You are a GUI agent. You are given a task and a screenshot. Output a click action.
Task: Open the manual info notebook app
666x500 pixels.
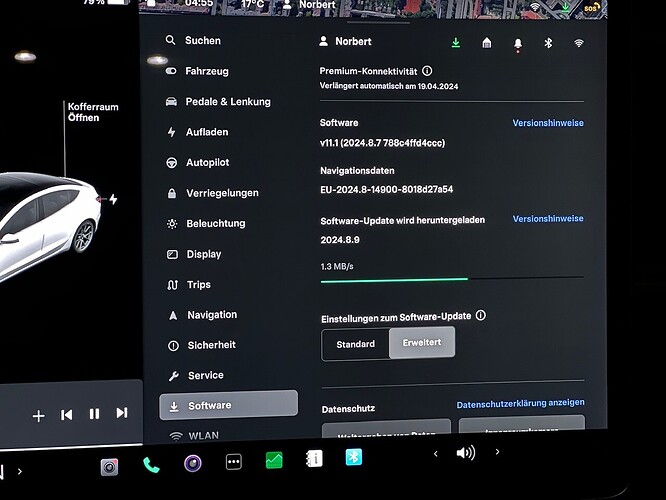click(314, 459)
